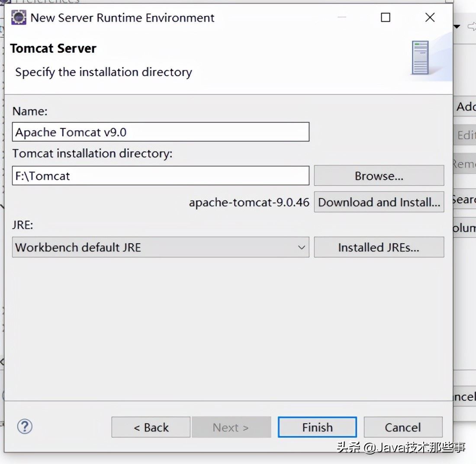Image resolution: width=476 pixels, height=464 pixels.
Task: Browse for the Tomcat installation directory
Action: [x=379, y=176]
